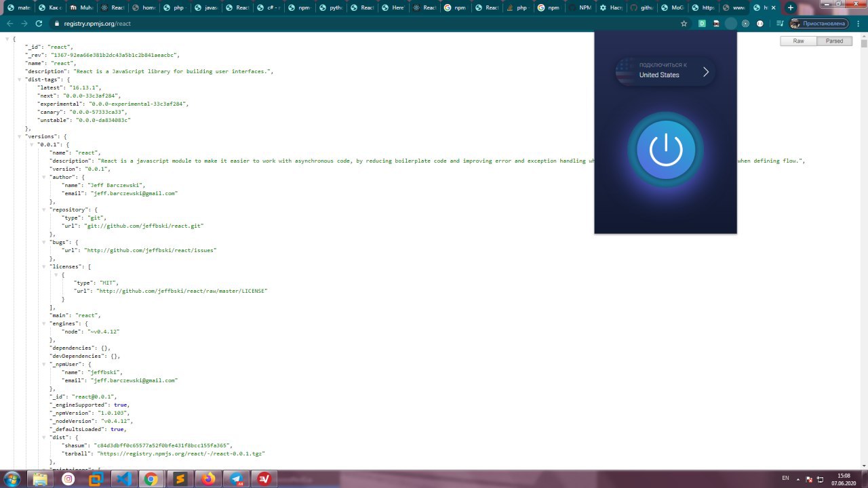Collapse the "licenses" array
Screen dimensions: 868x488
(43, 267)
